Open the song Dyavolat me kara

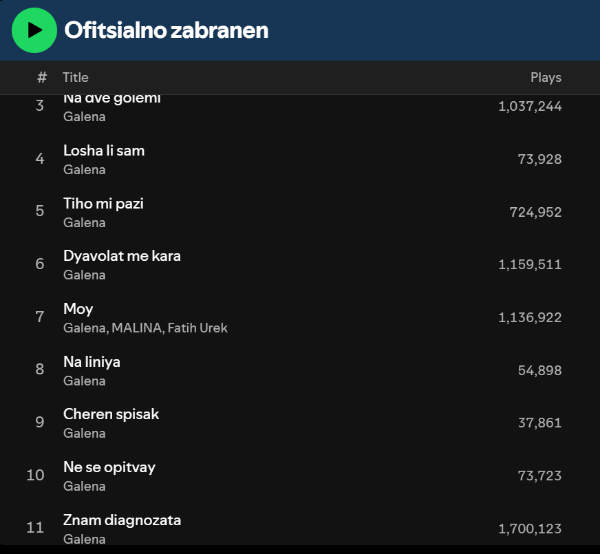coord(122,256)
